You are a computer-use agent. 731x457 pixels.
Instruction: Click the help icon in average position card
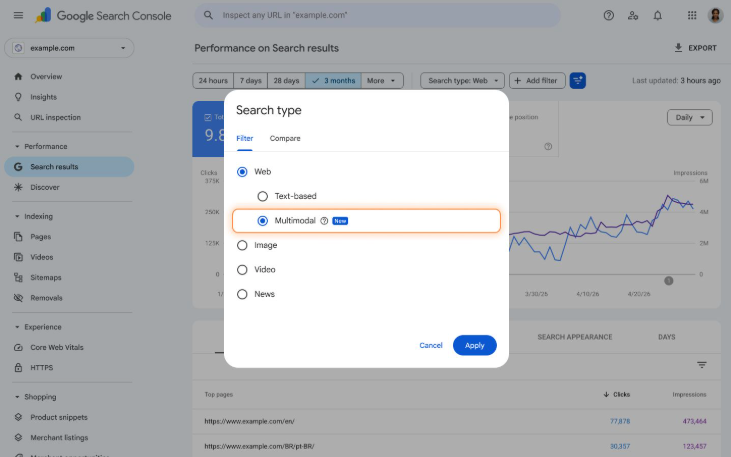[548, 146]
